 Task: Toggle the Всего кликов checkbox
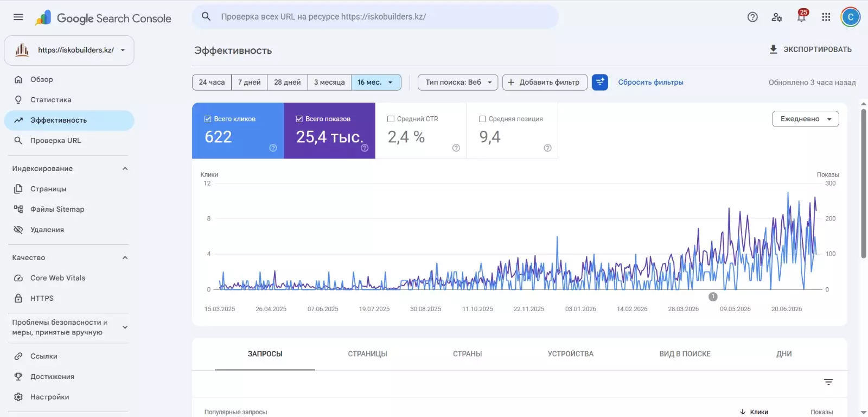pyautogui.click(x=207, y=119)
